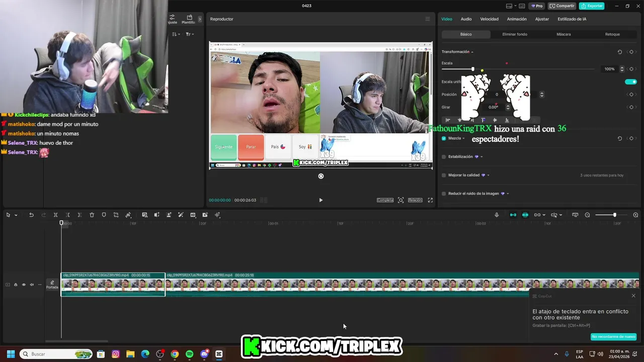Collapse the Transformación section arrow

click(x=472, y=52)
